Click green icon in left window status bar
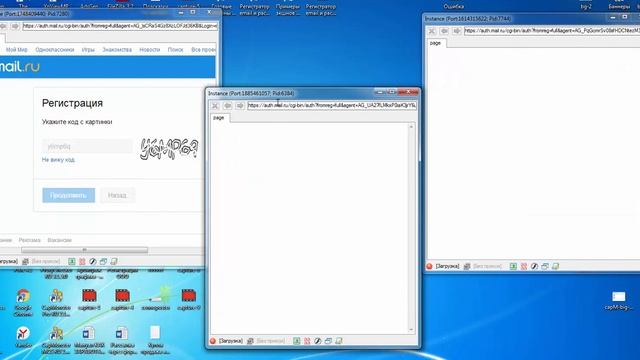Viewport: 640px width, 360px height. [72, 261]
